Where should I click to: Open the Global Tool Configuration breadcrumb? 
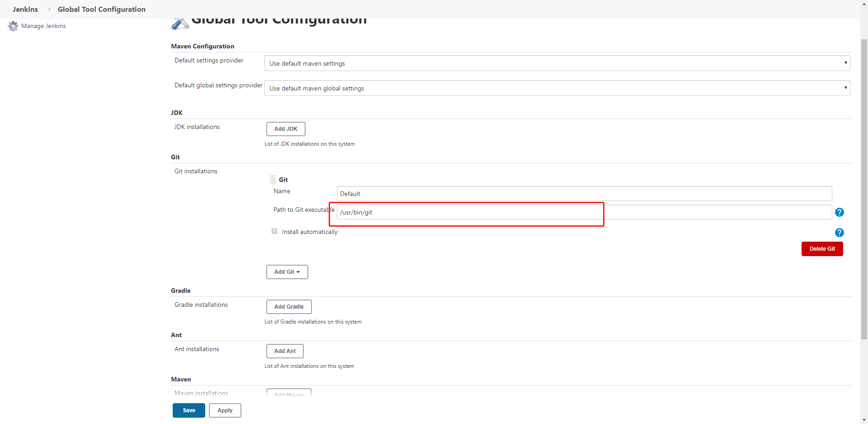[x=102, y=9]
